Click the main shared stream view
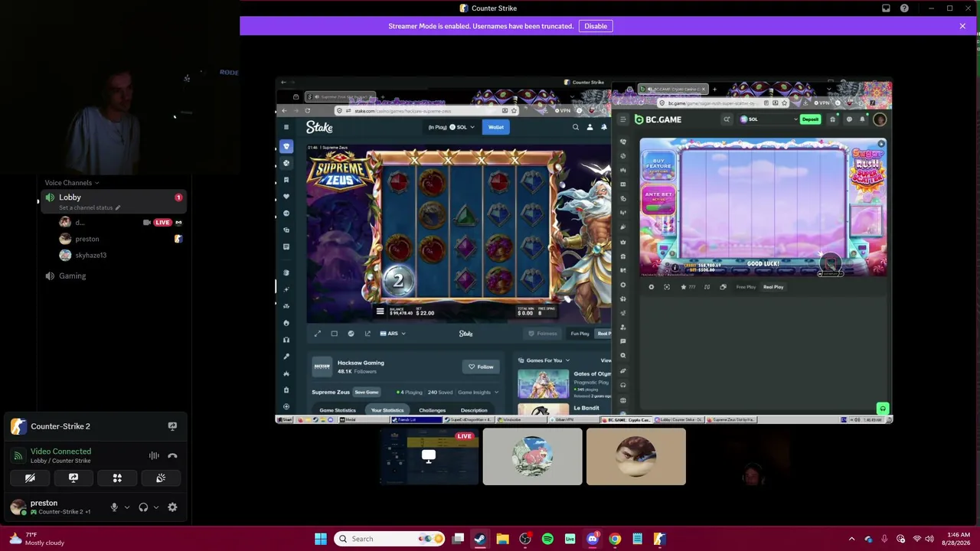The height and width of the screenshot is (551, 980). click(x=584, y=251)
